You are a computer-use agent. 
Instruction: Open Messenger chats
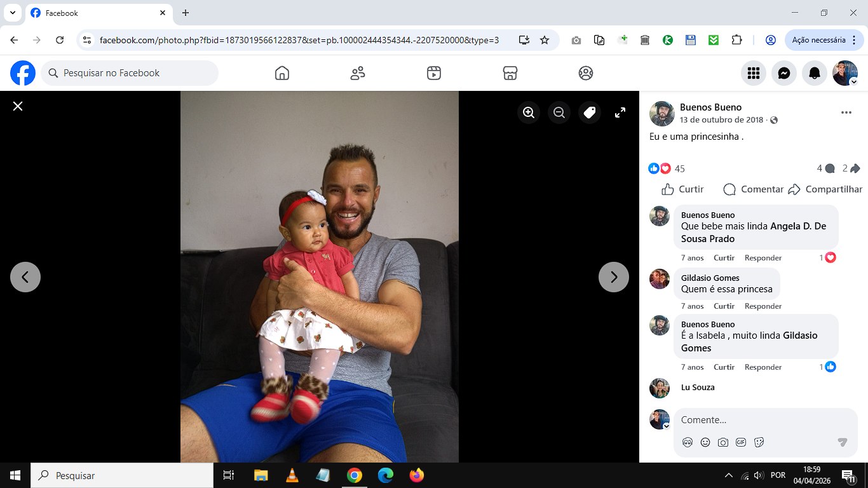click(x=784, y=73)
